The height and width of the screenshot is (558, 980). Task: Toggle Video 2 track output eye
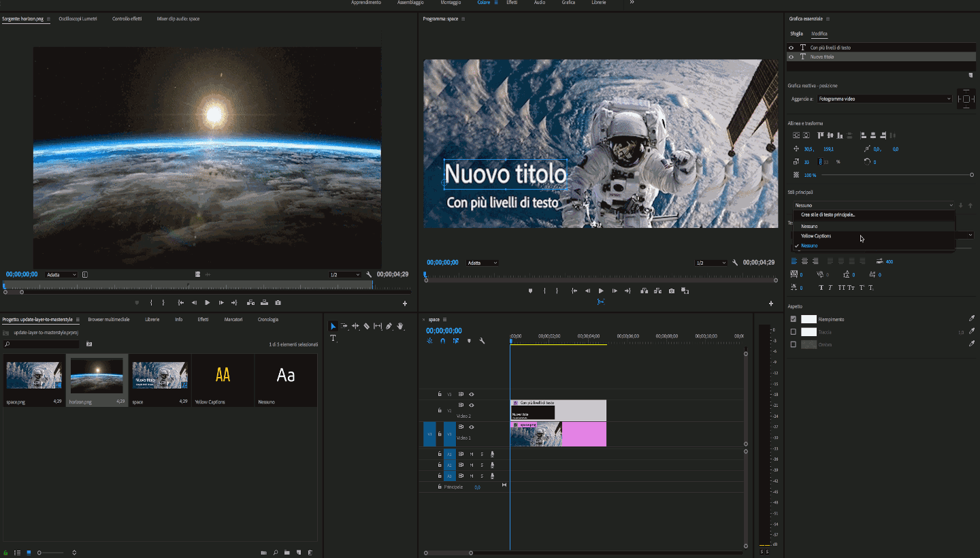[x=471, y=406]
